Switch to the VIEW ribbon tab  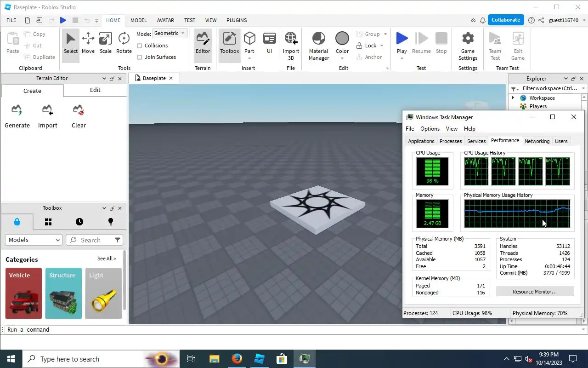[x=211, y=20]
